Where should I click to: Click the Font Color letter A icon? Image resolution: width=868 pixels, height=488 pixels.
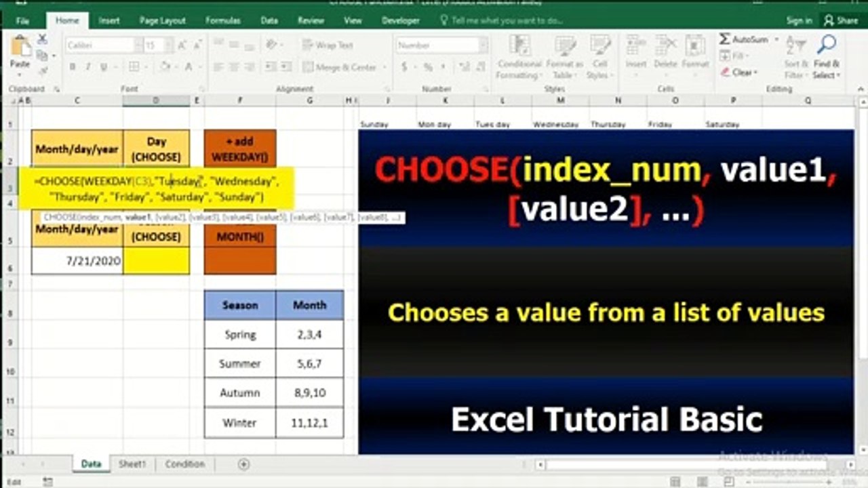(188, 66)
